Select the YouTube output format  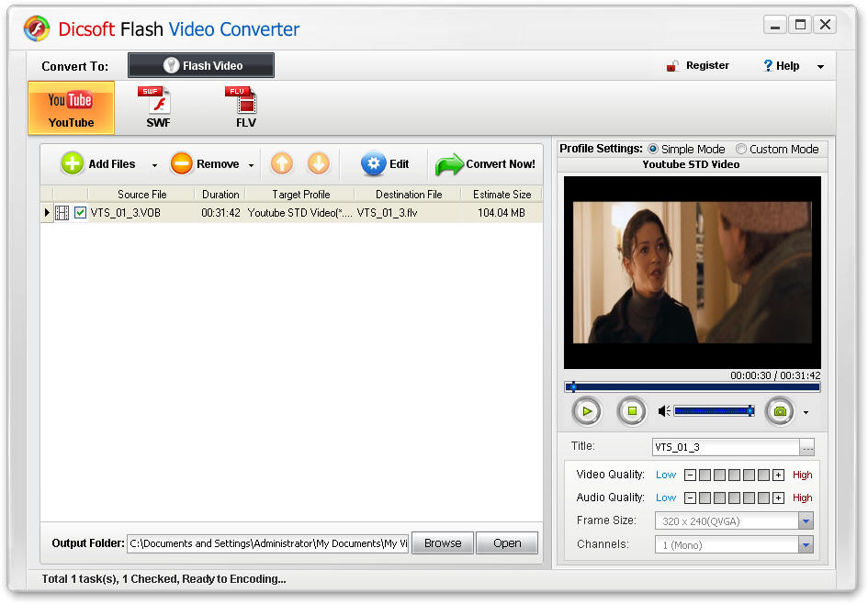[x=71, y=108]
